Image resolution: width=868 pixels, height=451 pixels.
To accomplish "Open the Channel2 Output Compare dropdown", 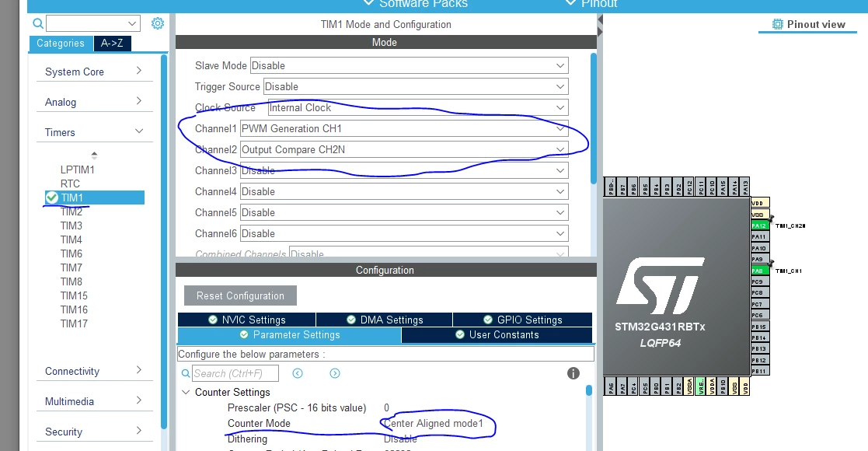I will (404, 149).
